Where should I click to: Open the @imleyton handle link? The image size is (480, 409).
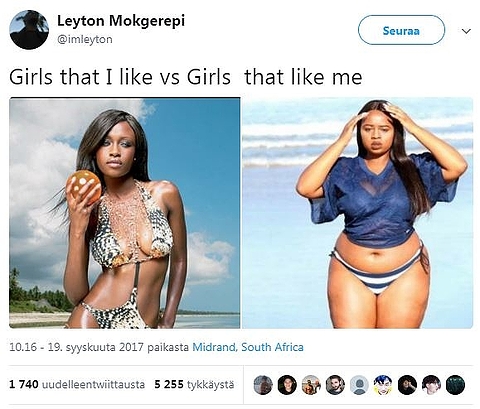[x=85, y=39]
